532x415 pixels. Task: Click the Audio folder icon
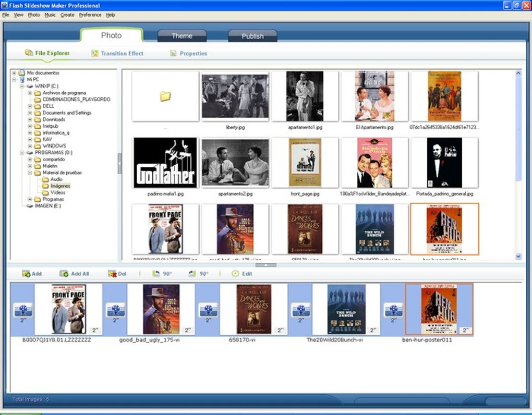45,179
